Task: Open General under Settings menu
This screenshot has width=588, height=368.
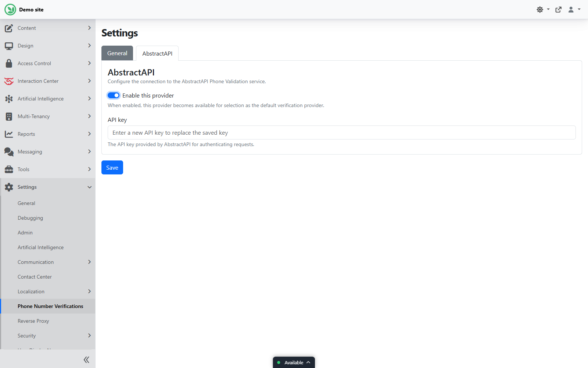Action: (x=26, y=203)
